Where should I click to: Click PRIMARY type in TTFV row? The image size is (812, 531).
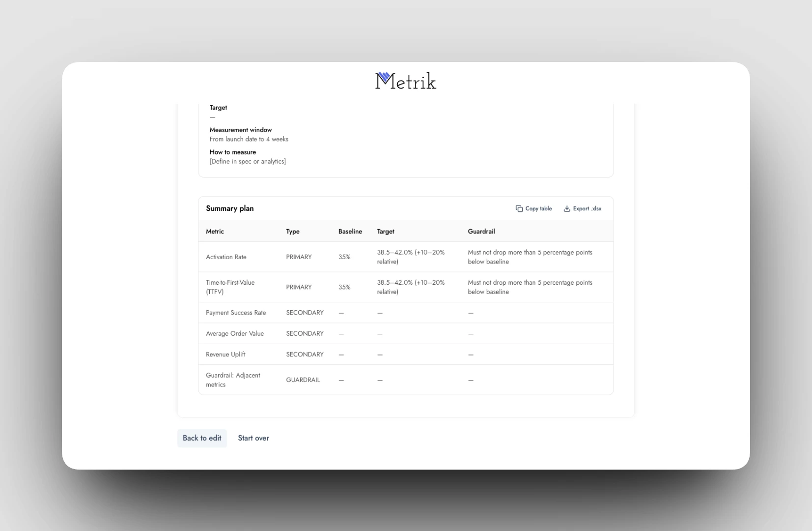click(299, 287)
